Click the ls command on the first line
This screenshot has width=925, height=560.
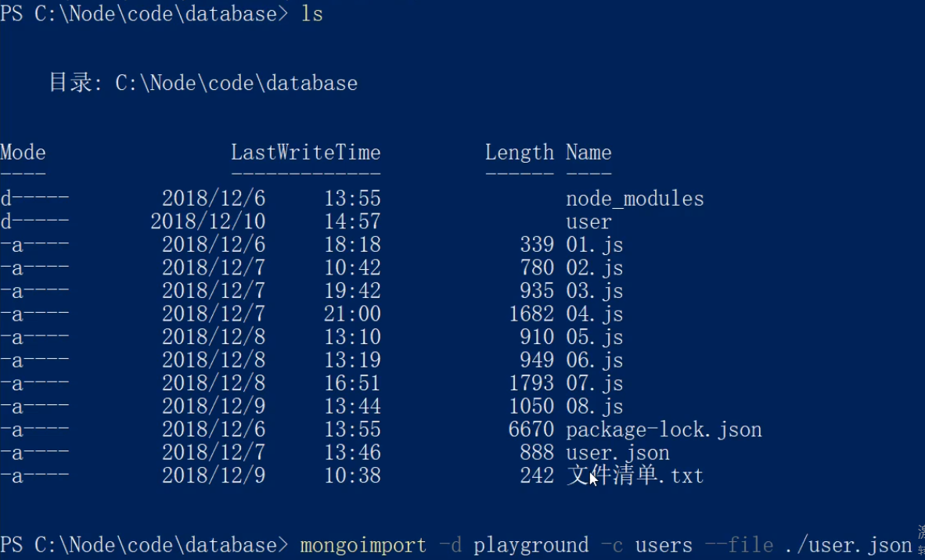[311, 15]
